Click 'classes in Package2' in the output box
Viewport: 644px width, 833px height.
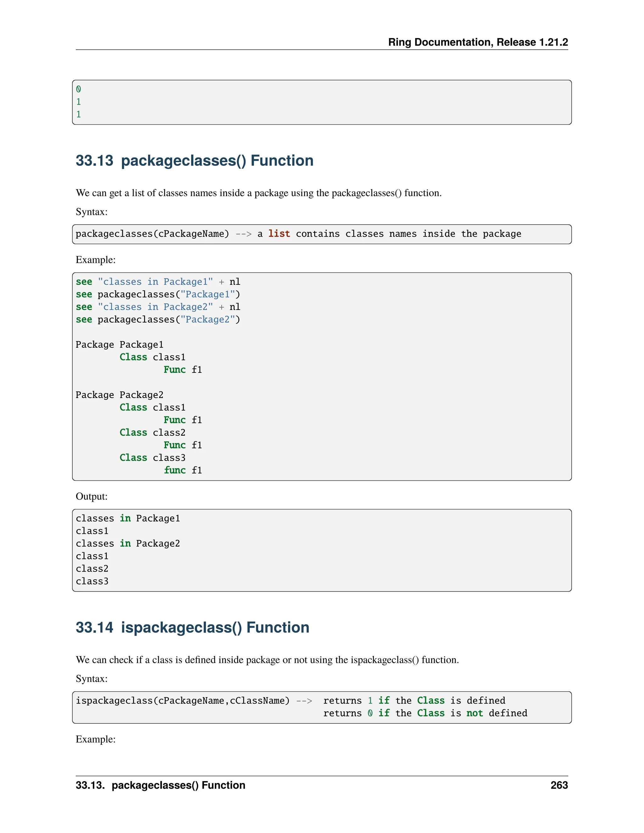coord(127,543)
